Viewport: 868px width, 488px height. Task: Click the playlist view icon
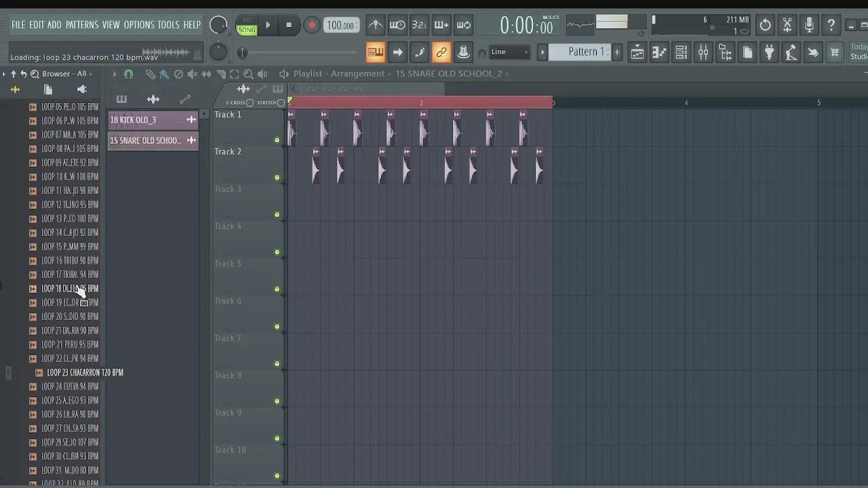pyautogui.click(x=637, y=52)
